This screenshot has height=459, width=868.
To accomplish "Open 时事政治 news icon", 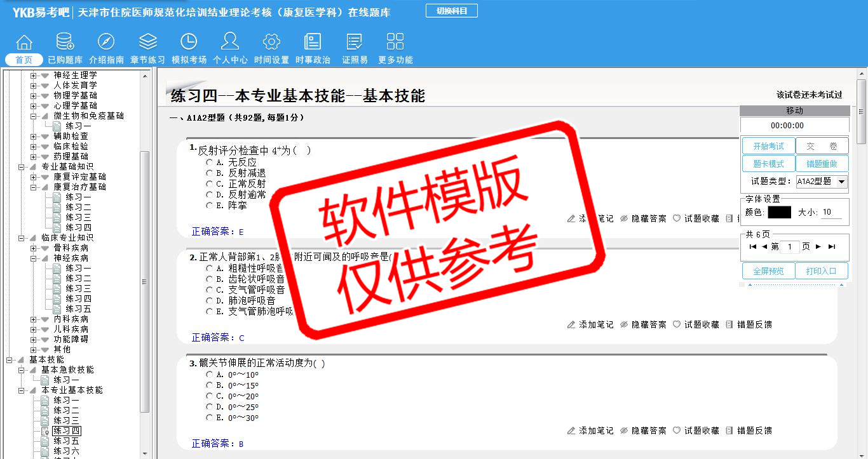I will point(313,43).
